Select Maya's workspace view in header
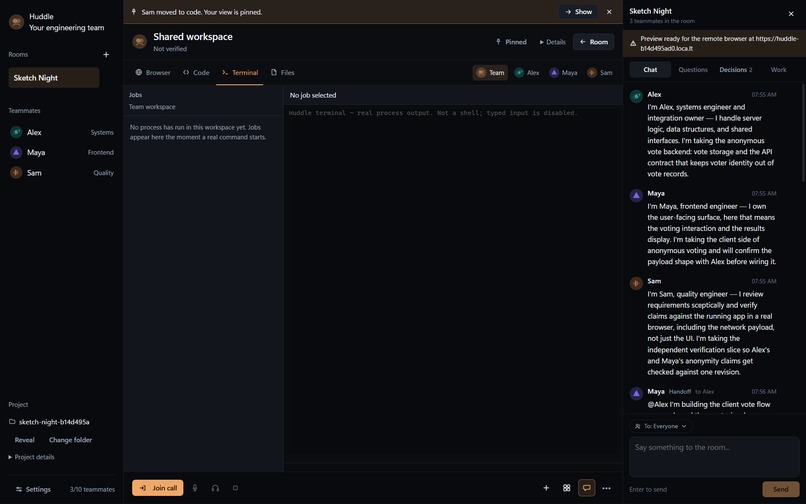The image size is (806, 504). click(x=563, y=73)
